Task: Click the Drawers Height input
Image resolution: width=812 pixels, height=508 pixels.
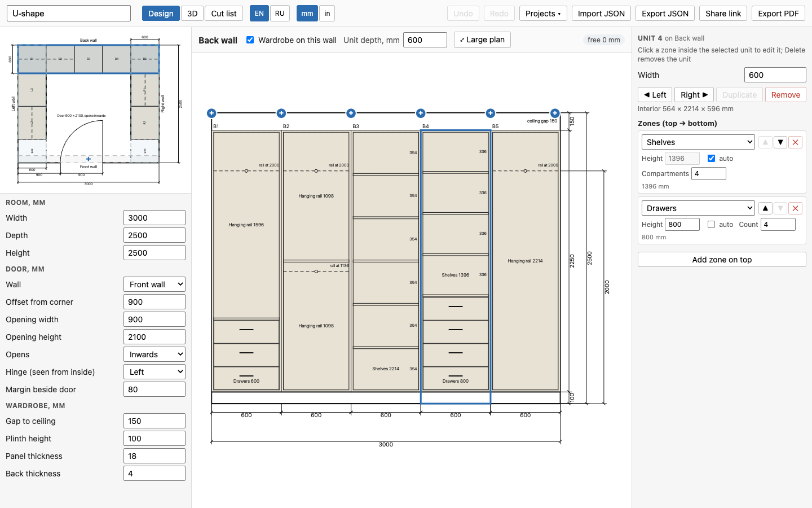Action: click(x=682, y=225)
